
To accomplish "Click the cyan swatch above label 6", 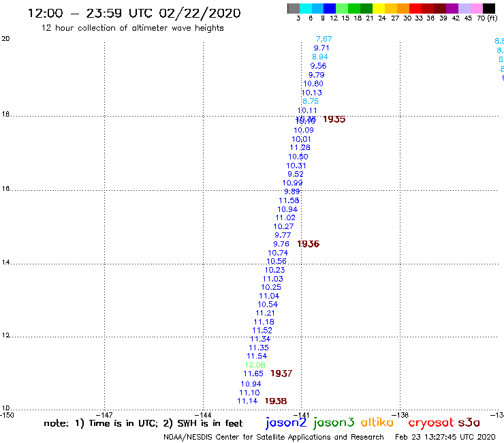I will (x=306, y=8).
